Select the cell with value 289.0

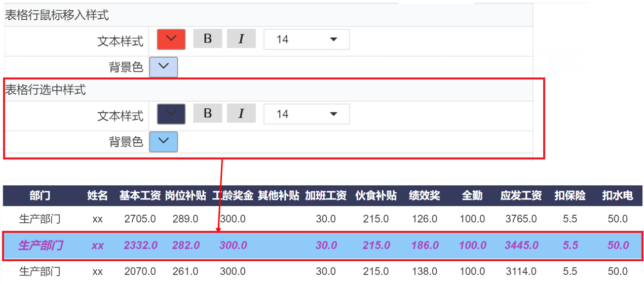[x=185, y=219]
